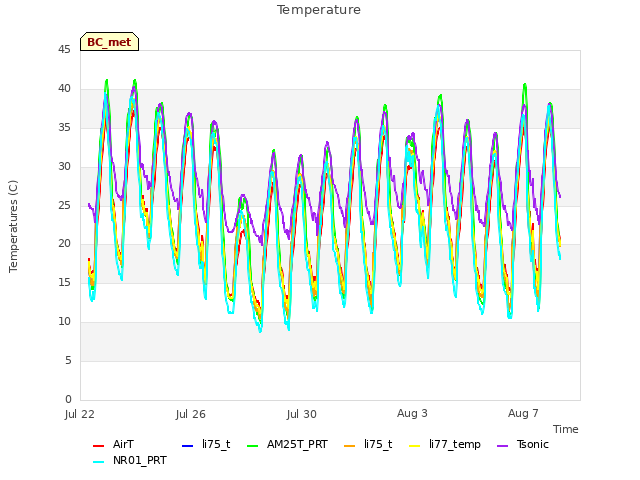Click the Jul 22 date tick
Viewport: 640px width, 480px height.
point(80,414)
